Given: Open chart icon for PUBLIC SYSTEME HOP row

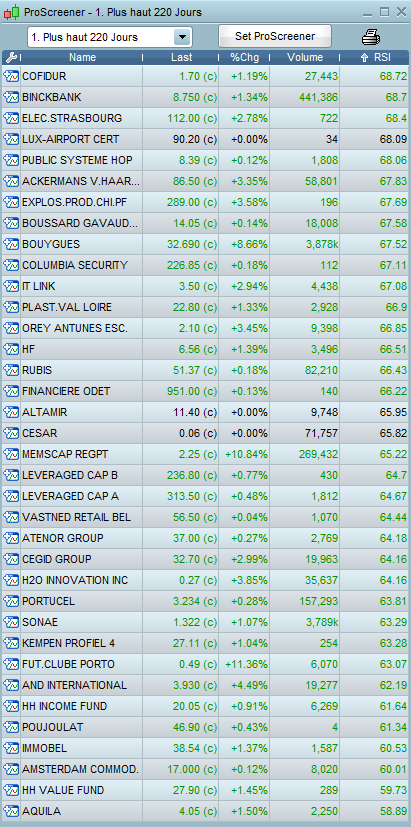Looking at the screenshot, I should (11, 160).
